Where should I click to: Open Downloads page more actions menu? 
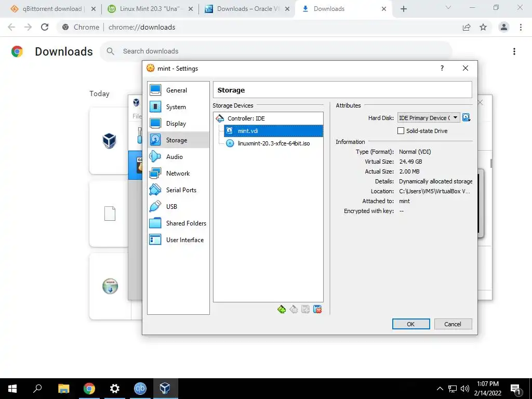[514, 51]
